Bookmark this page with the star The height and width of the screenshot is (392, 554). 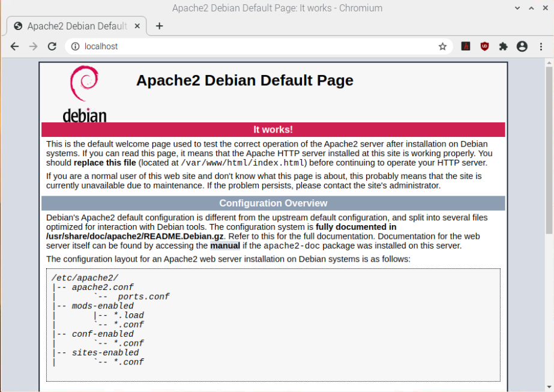pos(442,46)
